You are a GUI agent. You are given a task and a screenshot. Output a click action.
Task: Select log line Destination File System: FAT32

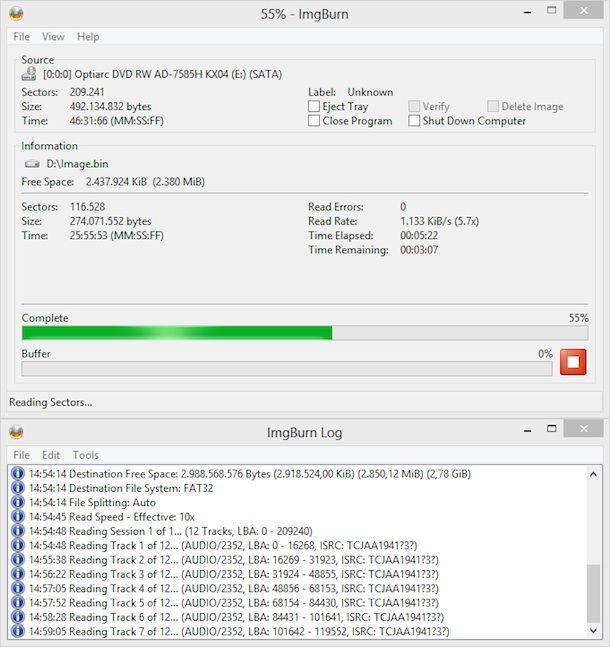(121, 488)
